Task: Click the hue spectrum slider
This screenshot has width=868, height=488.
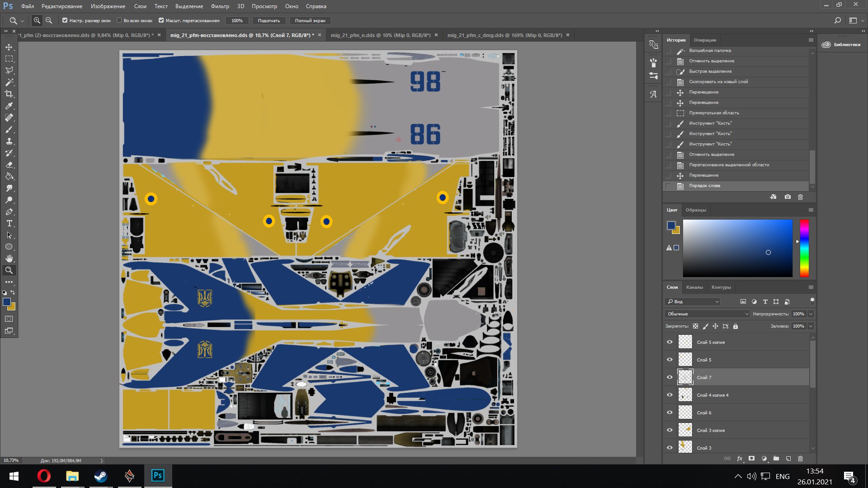Action: [x=804, y=248]
